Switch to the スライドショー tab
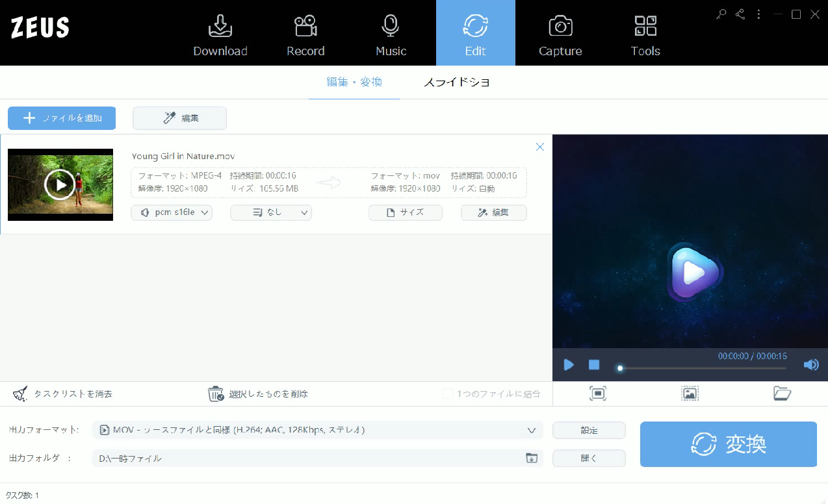 coord(456,82)
